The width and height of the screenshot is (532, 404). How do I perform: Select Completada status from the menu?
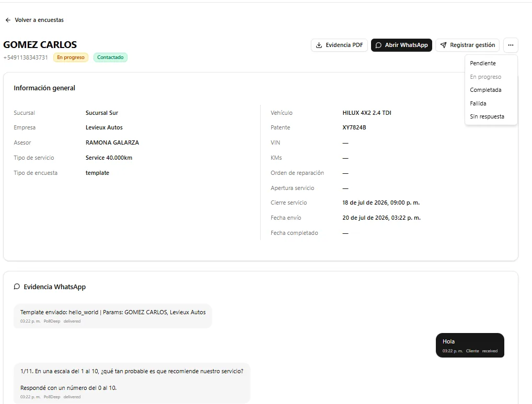(x=491, y=90)
